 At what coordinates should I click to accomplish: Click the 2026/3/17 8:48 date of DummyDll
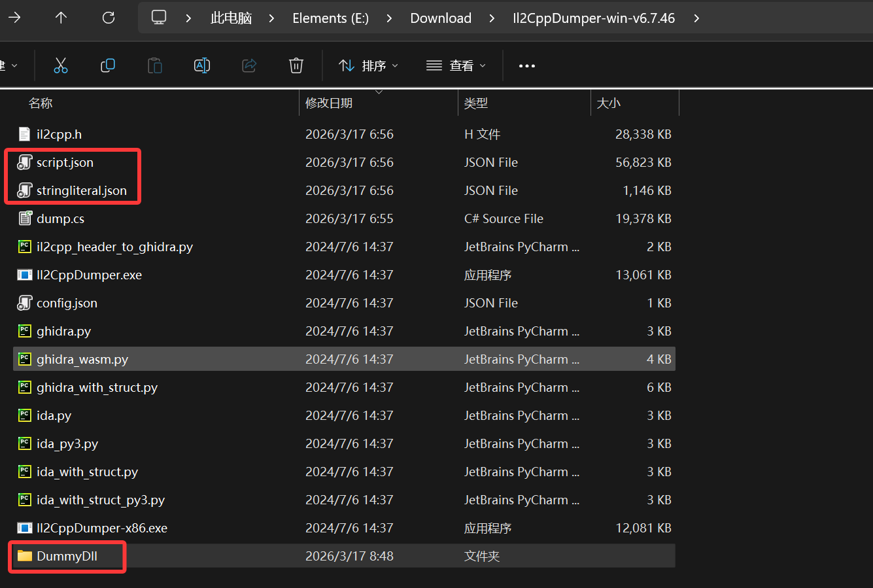click(x=349, y=556)
